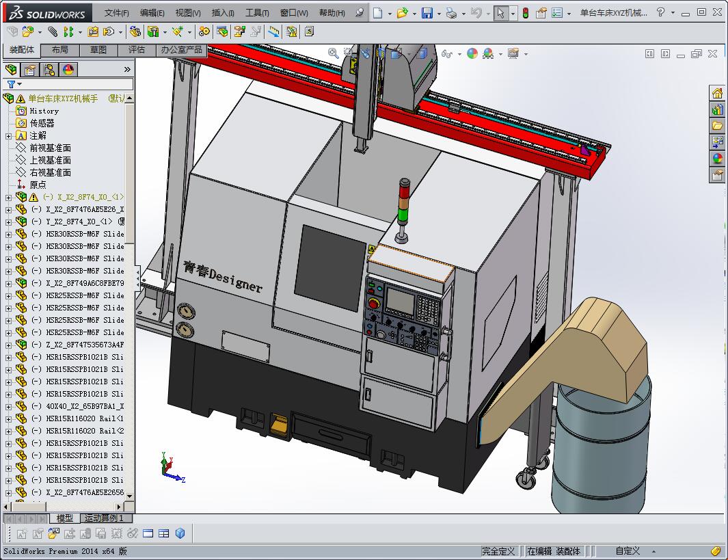The height and width of the screenshot is (560, 728).
Task: Click the Zoom to Fit magnifier icon
Action: click(x=333, y=53)
